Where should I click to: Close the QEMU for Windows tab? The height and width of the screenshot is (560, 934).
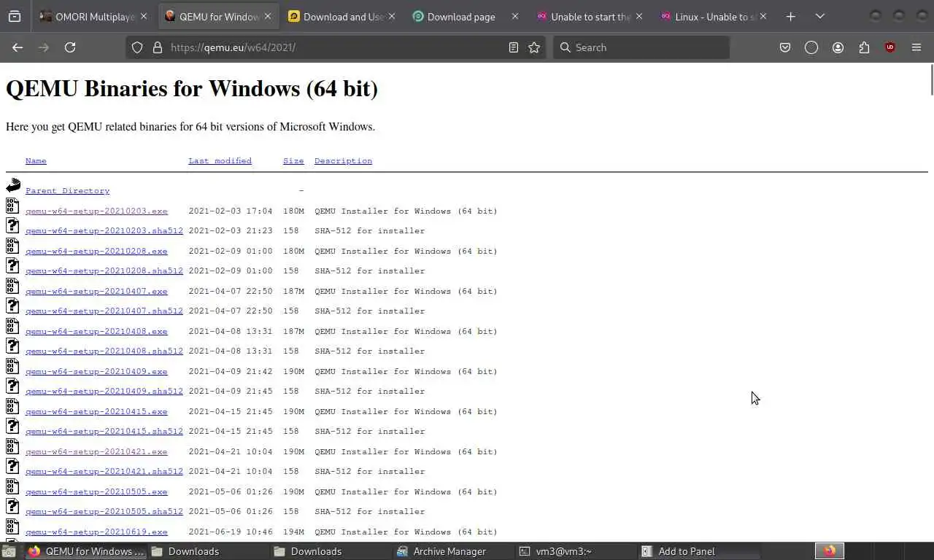tap(267, 16)
